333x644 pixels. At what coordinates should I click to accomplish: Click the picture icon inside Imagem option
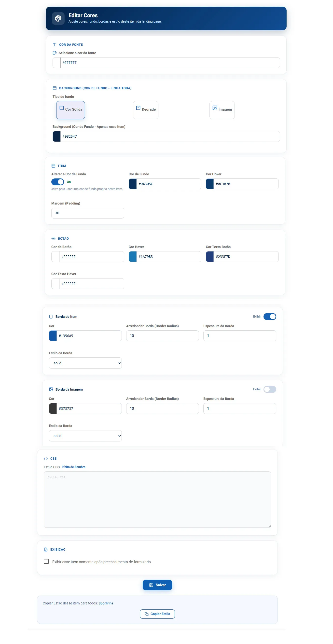[x=215, y=108]
